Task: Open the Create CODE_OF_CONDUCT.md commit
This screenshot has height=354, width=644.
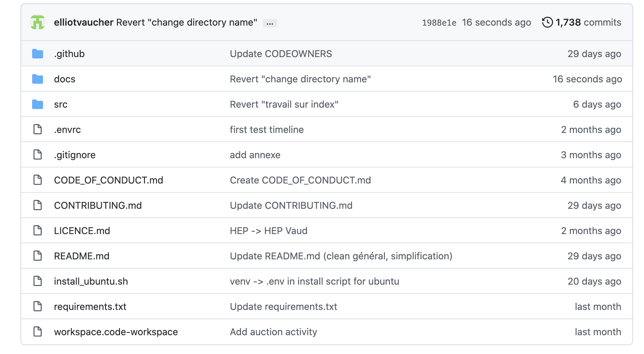Action: (x=300, y=180)
